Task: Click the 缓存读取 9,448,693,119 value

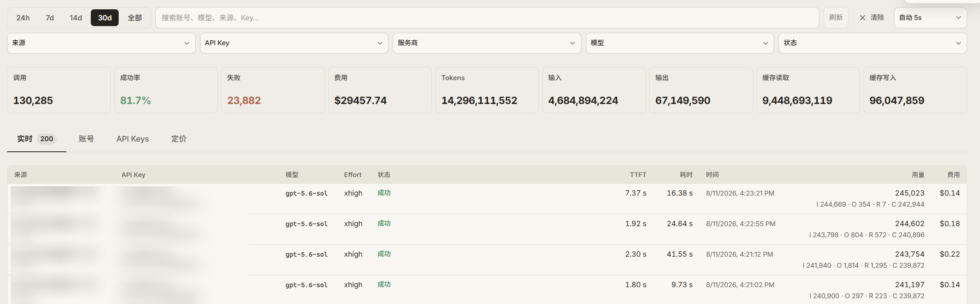Action: click(797, 100)
